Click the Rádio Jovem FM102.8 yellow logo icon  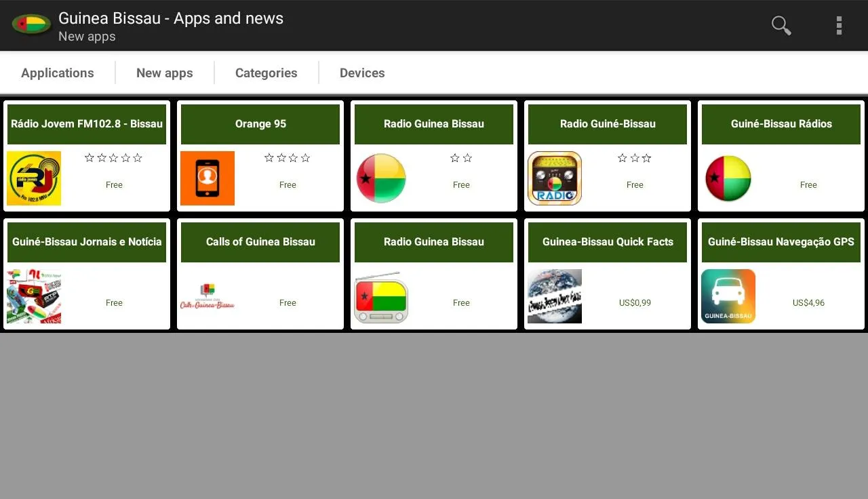pyautogui.click(x=34, y=178)
